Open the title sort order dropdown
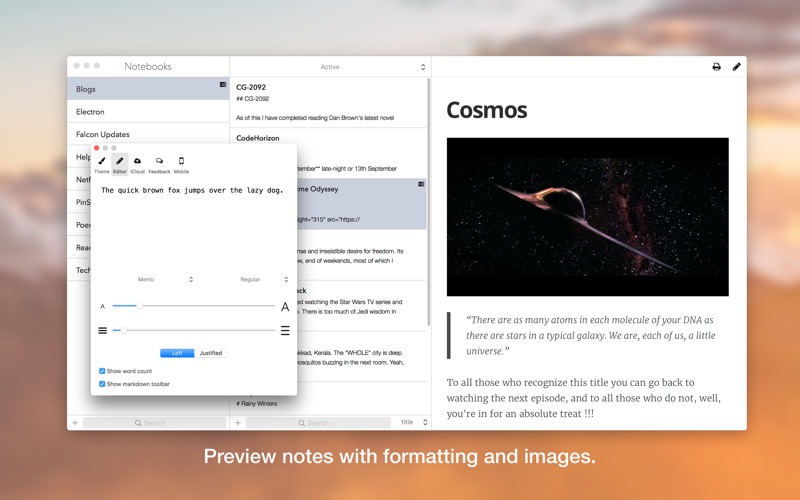 [414, 423]
